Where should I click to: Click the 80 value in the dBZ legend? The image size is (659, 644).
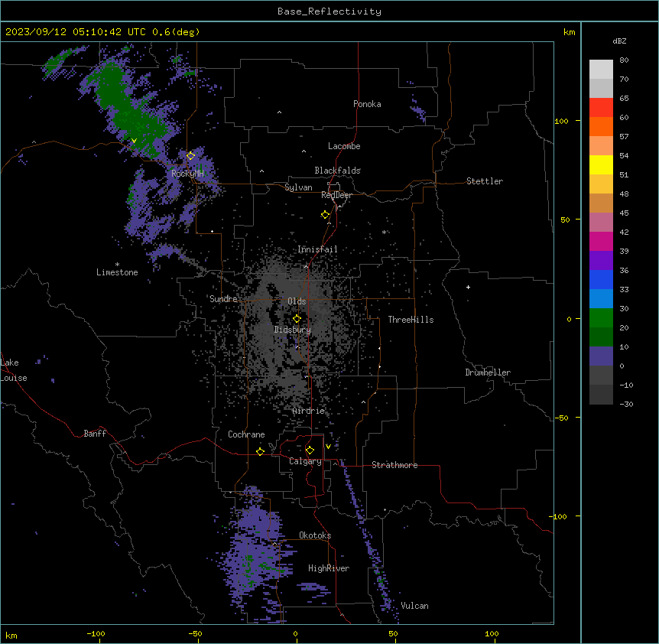point(624,60)
